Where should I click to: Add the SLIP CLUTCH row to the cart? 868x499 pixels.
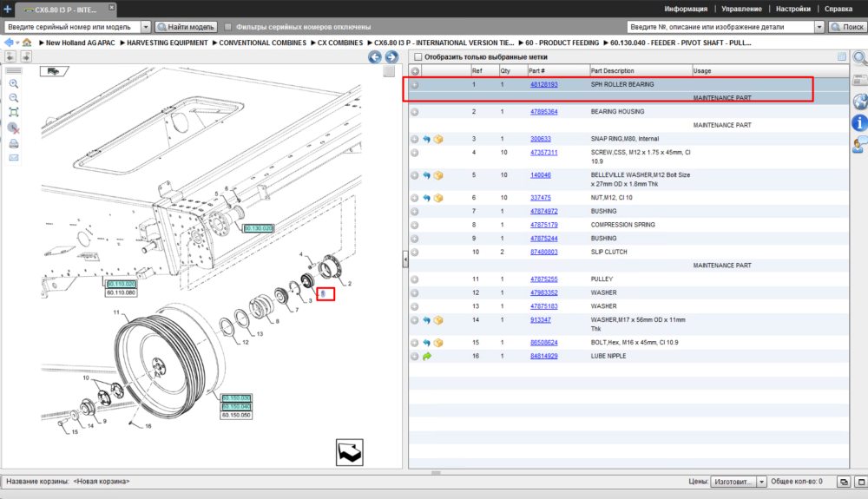coord(415,253)
